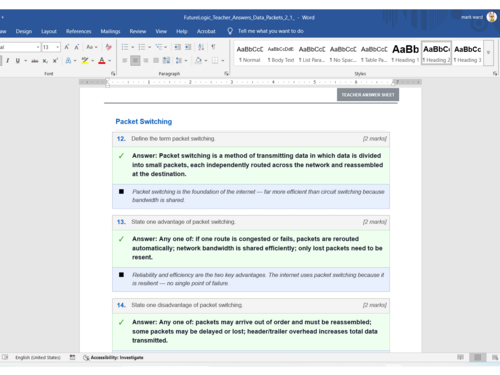Apply italic formatting
This screenshot has height=375, width=500.
(x=7, y=61)
